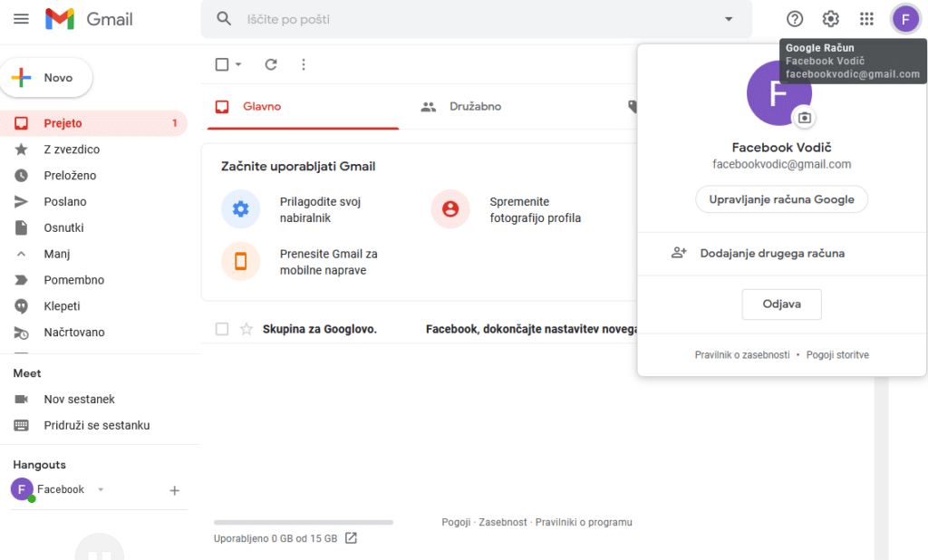The width and height of the screenshot is (928, 560).
Task: Click Prenesite Gmail za mobilne naprave text
Action: (x=328, y=262)
